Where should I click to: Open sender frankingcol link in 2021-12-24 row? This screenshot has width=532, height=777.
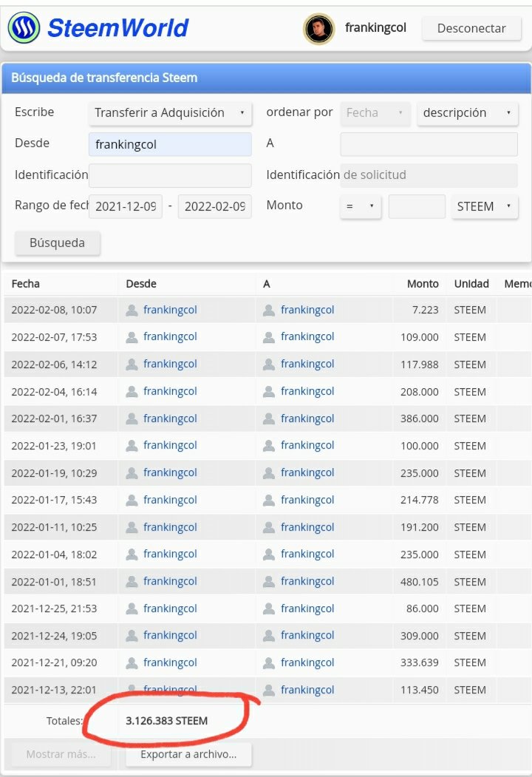(x=170, y=635)
